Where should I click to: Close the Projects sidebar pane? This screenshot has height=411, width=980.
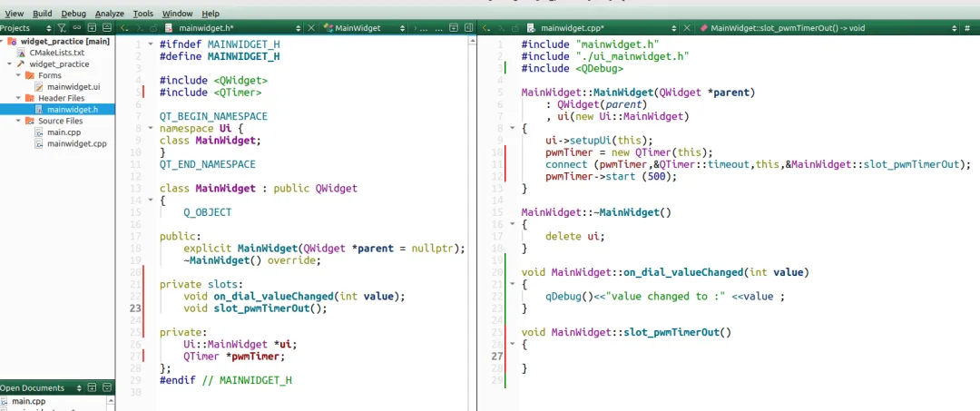[x=107, y=27]
